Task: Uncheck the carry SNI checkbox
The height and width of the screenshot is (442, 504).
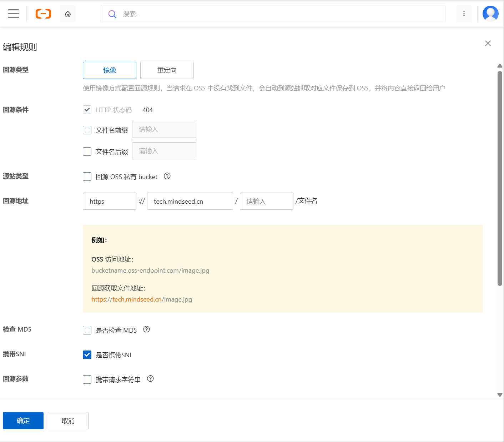Action: point(87,355)
